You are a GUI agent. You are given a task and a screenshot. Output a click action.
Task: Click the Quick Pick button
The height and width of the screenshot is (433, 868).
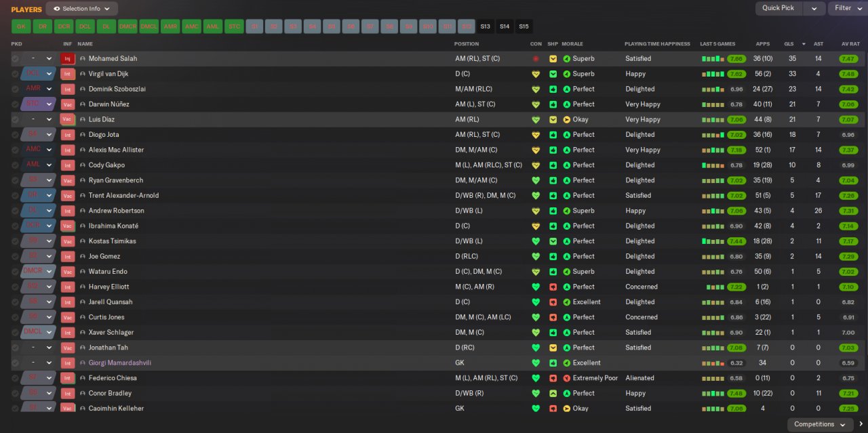(778, 8)
